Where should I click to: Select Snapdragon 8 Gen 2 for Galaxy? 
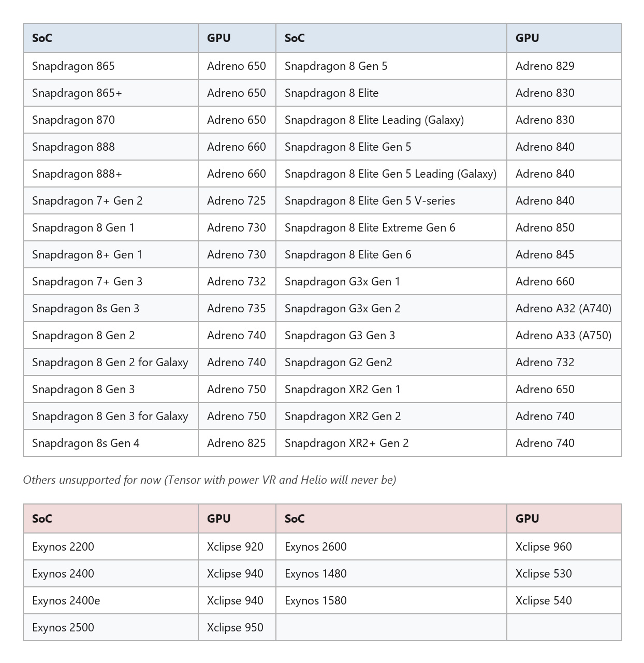[111, 362]
